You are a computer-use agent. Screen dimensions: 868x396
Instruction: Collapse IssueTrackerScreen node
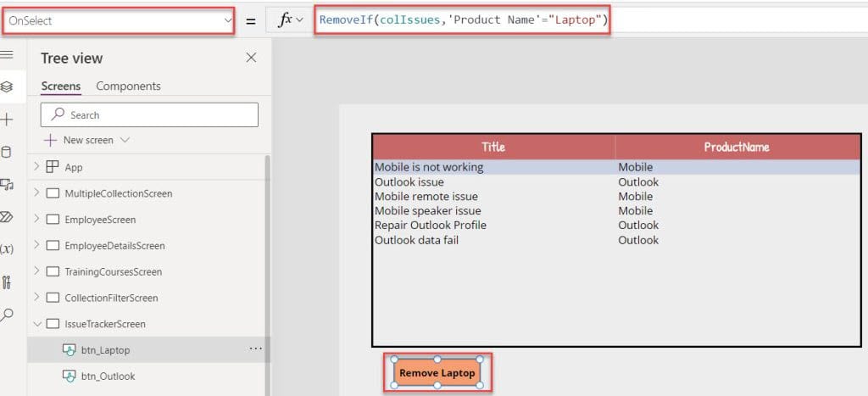36,323
